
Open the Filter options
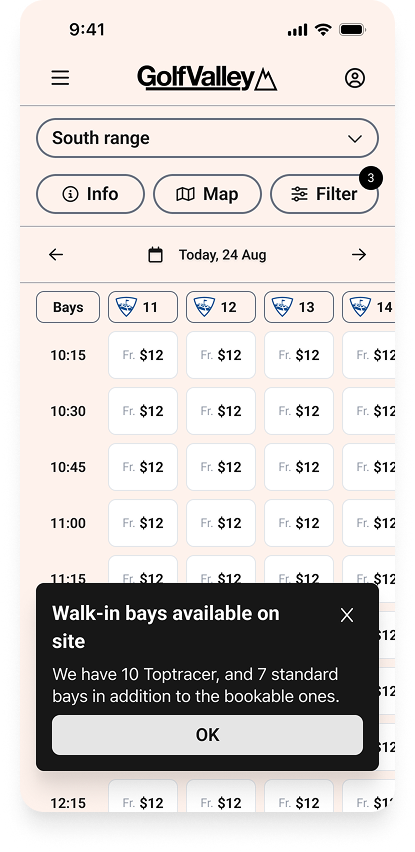click(324, 194)
